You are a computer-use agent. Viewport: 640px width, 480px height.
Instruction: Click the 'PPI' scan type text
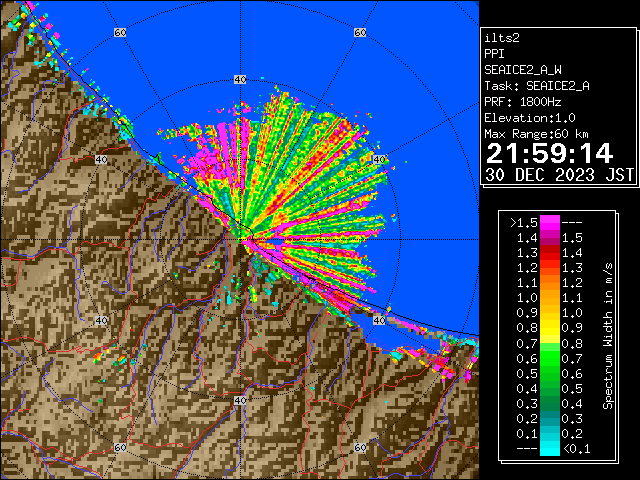(x=494, y=54)
